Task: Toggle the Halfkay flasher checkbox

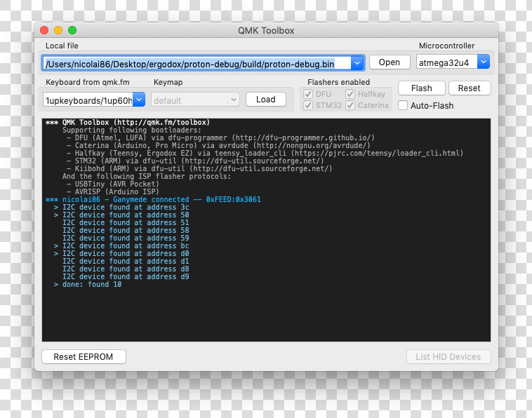Action: click(350, 94)
